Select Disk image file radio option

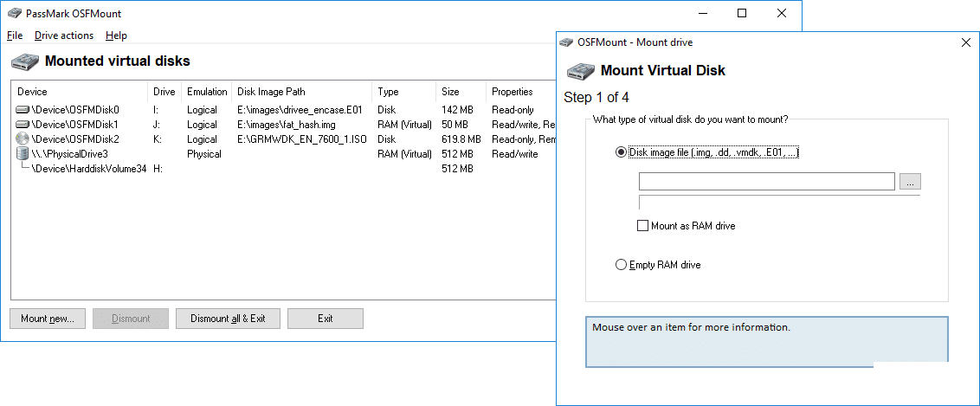point(621,152)
